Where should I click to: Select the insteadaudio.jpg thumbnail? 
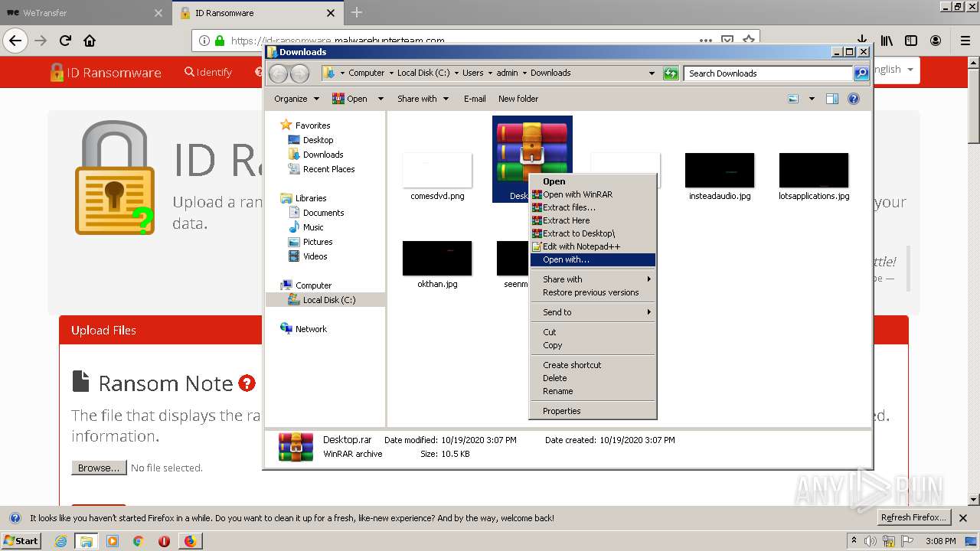720,170
